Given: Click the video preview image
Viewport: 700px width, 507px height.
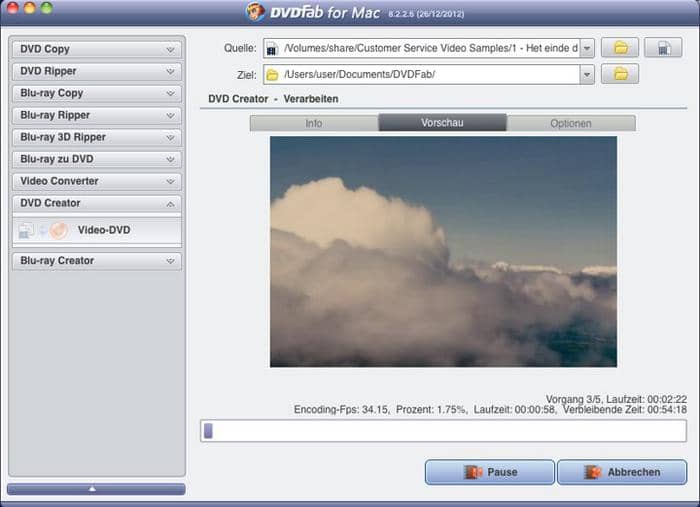Looking at the screenshot, I should pos(443,252).
